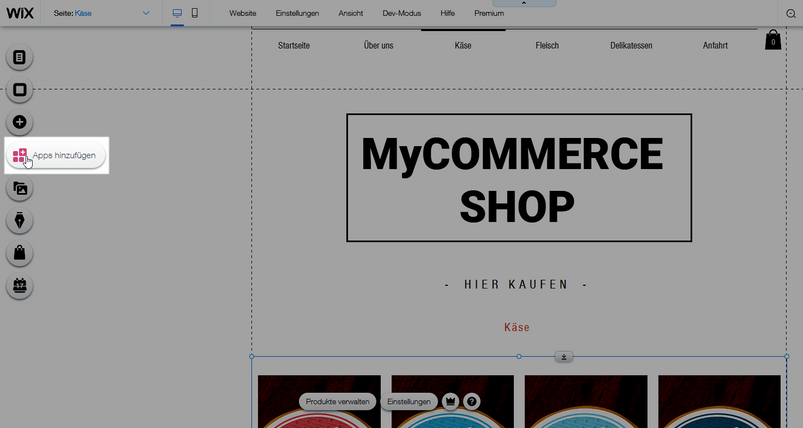Open the Ansicht menu
803x428 pixels.
click(x=351, y=13)
